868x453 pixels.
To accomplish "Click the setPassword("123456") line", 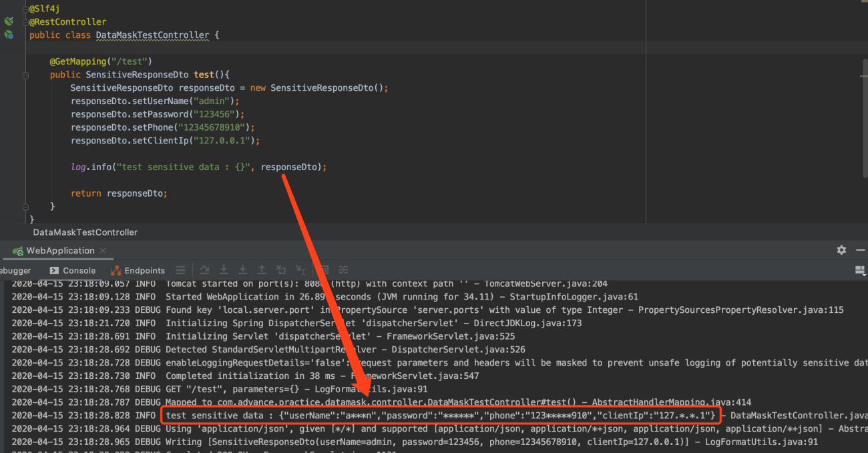I will (x=158, y=114).
